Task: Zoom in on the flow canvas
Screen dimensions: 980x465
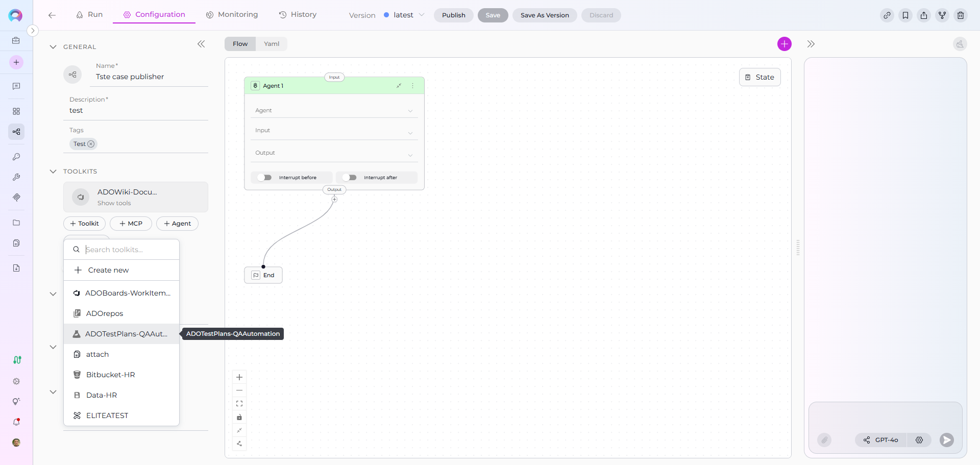Action: tap(239, 377)
